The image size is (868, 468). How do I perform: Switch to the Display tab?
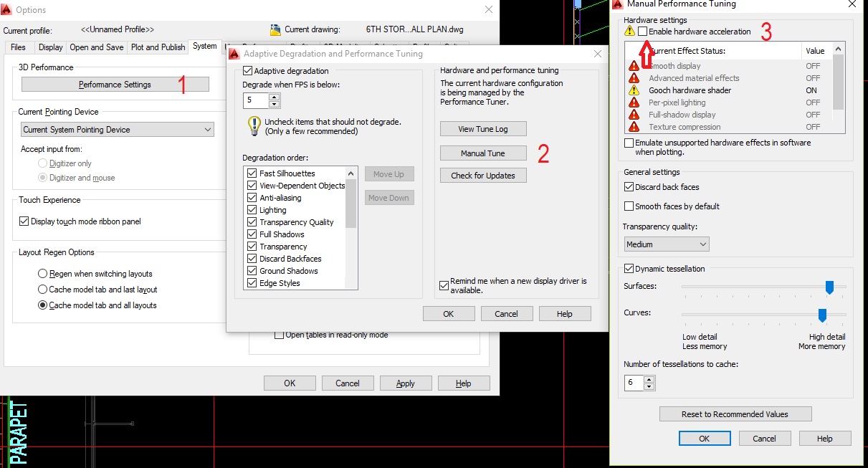point(50,47)
